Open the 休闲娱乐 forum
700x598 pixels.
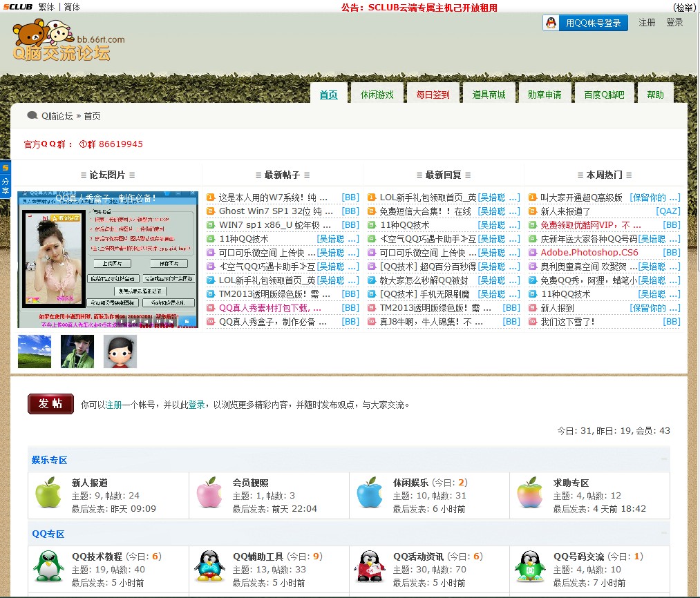pyautogui.click(x=410, y=483)
